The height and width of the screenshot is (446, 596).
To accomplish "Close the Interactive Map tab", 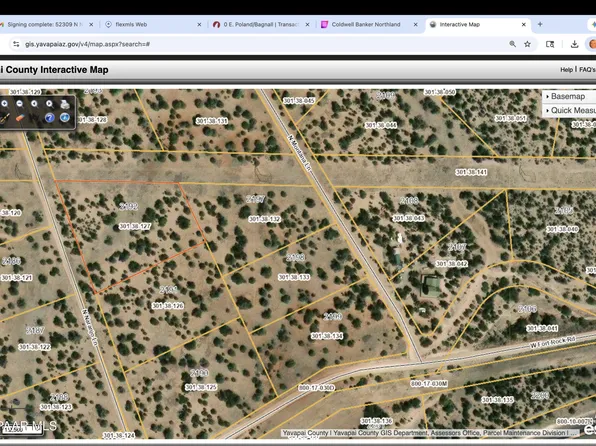I will (523, 24).
